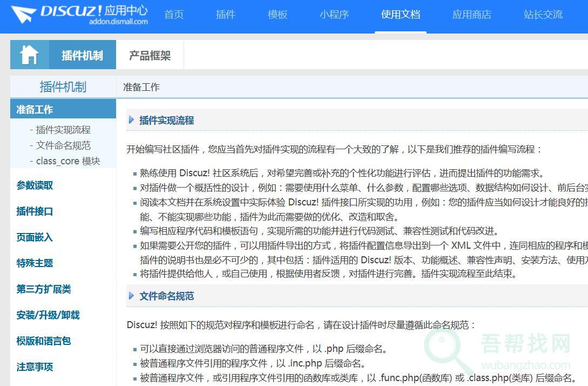Go to the 页面嵌入 sidebar section

click(35, 237)
